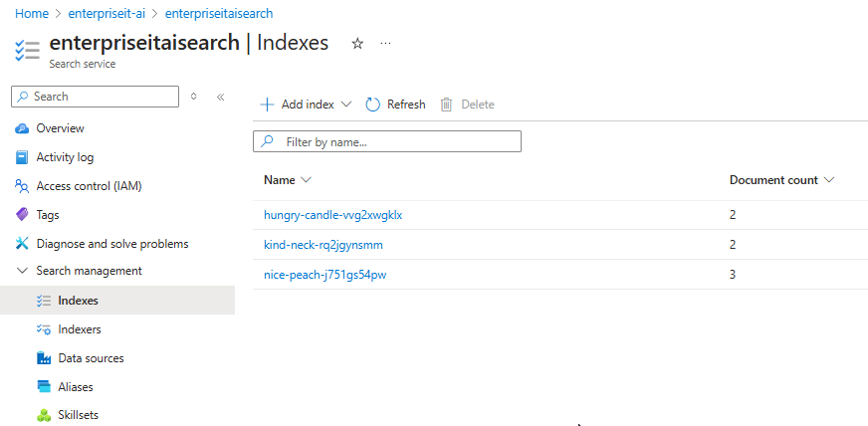Click the Data sources factory icon
The width and height of the screenshot is (868, 426).
[x=43, y=358]
